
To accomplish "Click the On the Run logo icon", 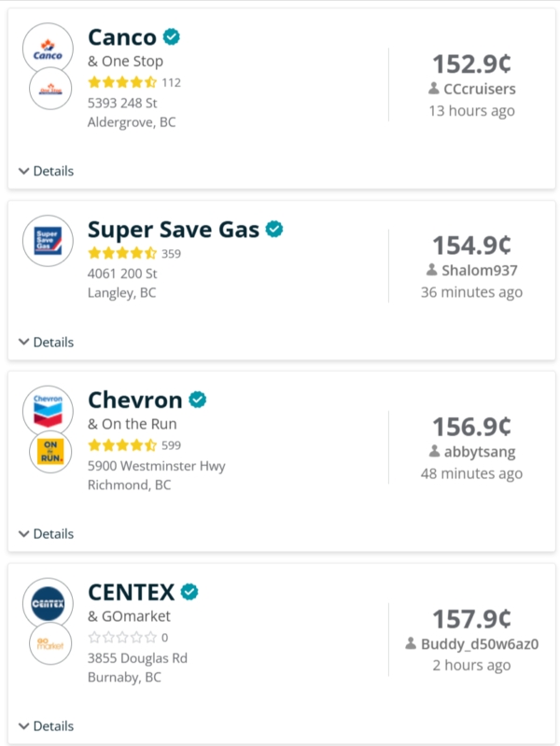I will click(50, 452).
